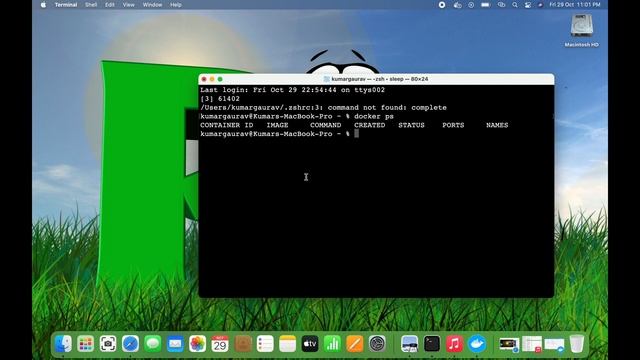Image resolution: width=640 pixels, height=360 pixels.
Task: Click the date and time clock
Action: pyautogui.click(x=575, y=5)
